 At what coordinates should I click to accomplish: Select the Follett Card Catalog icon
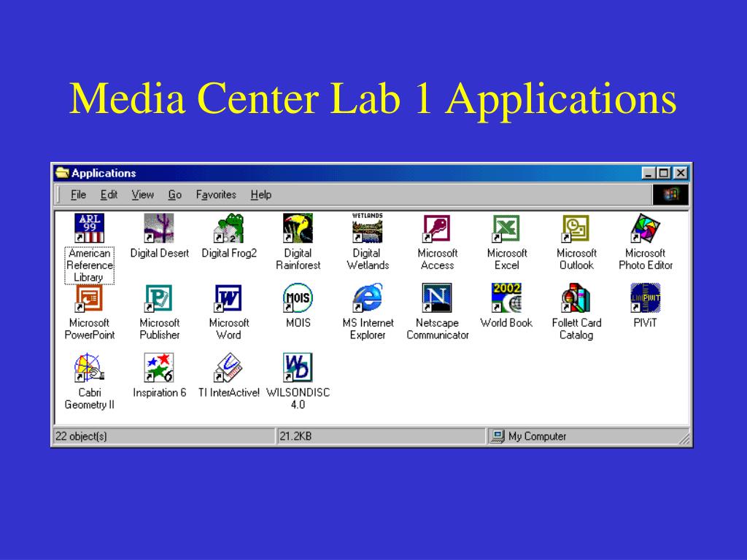[576, 297]
